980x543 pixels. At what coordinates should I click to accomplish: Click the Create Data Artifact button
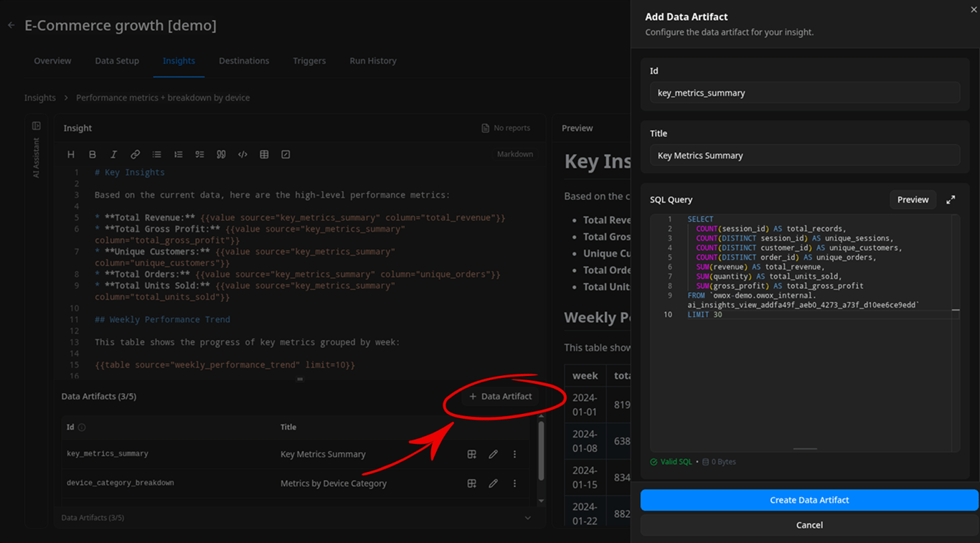point(809,500)
